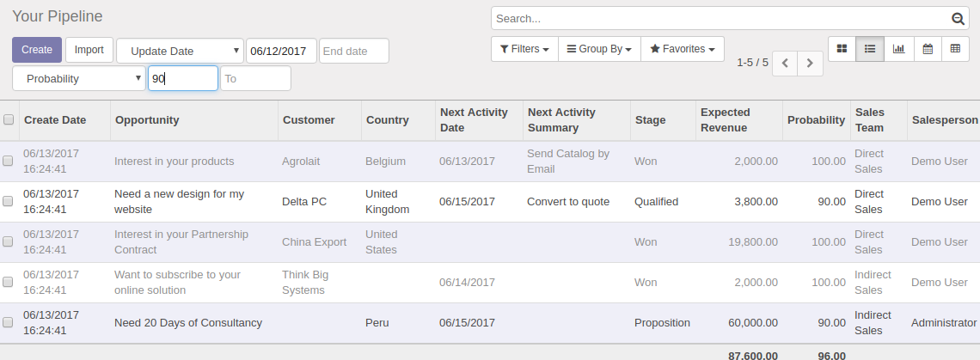Screen dimensions: 980x360
Task: Toggle the select-all rows checkbox
Action: 9,120
